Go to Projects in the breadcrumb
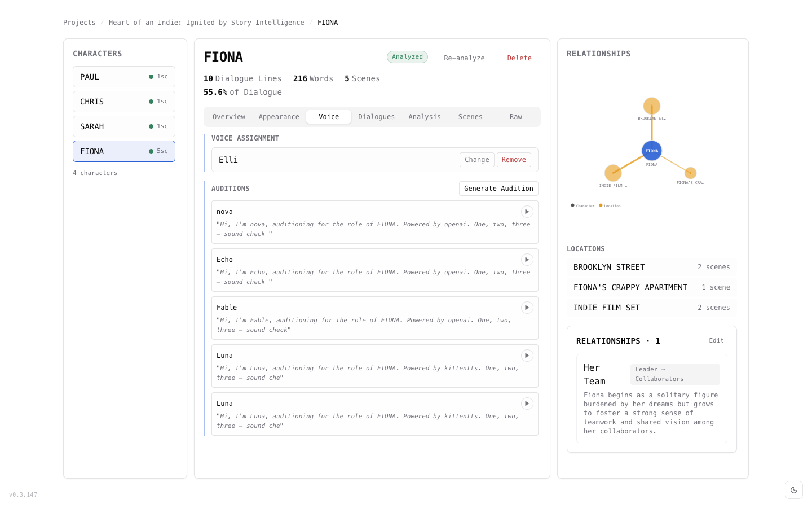812x508 pixels. (x=80, y=23)
